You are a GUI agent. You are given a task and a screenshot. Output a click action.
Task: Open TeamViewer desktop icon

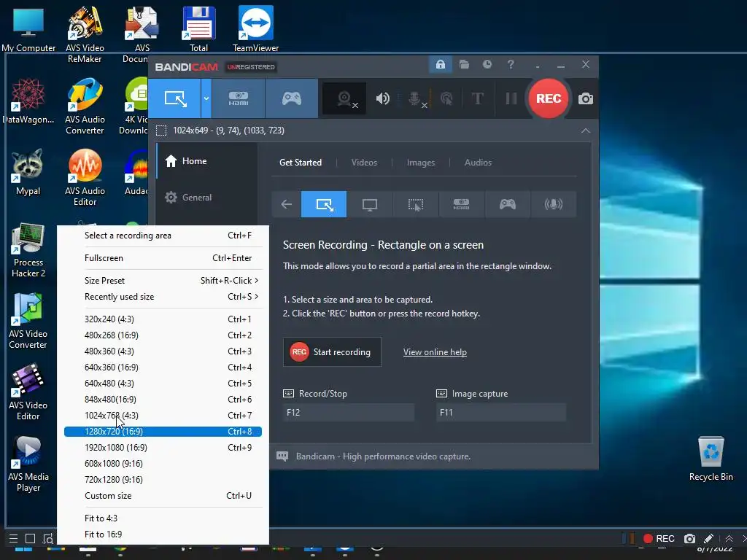pyautogui.click(x=256, y=28)
